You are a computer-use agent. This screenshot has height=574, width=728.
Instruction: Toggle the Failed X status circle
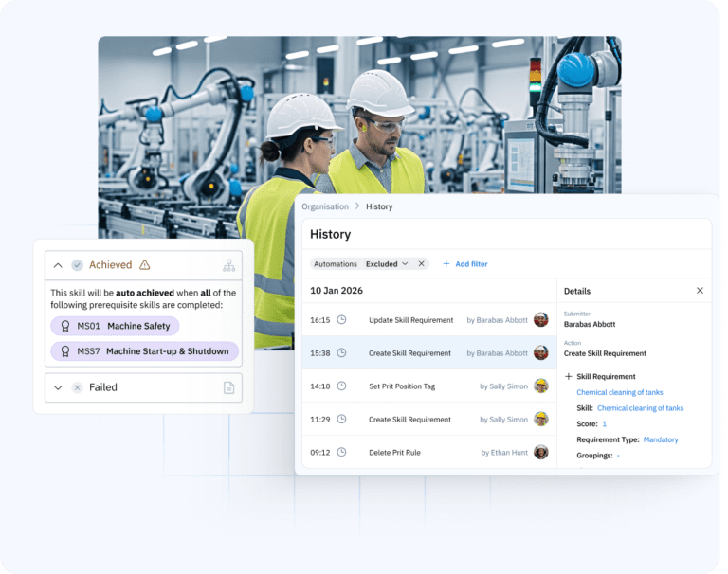point(77,387)
